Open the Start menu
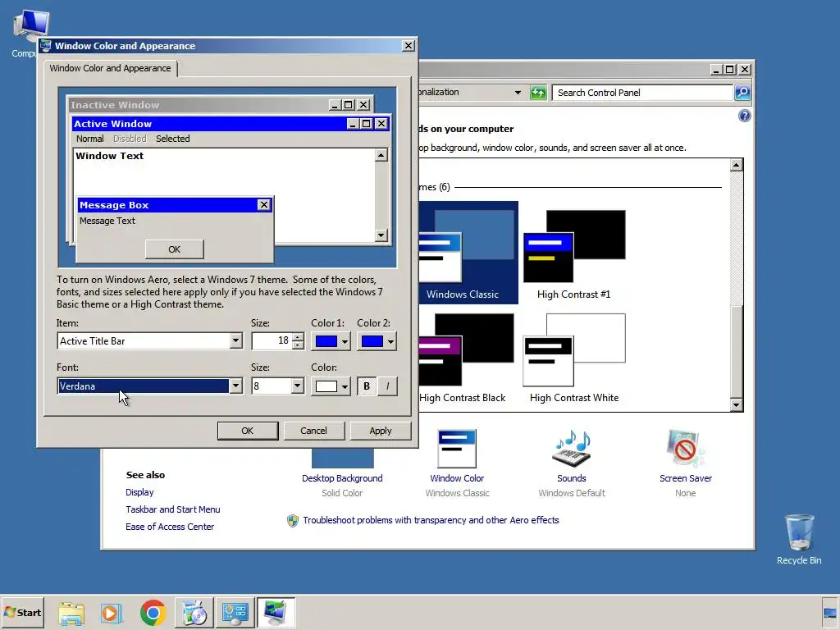This screenshot has width=840, height=630. (22, 612)
